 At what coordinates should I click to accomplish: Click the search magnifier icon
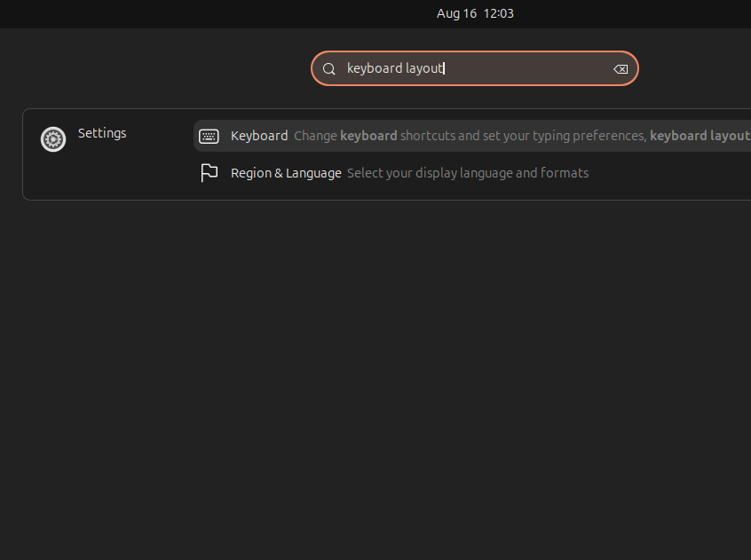coord(329,69)
